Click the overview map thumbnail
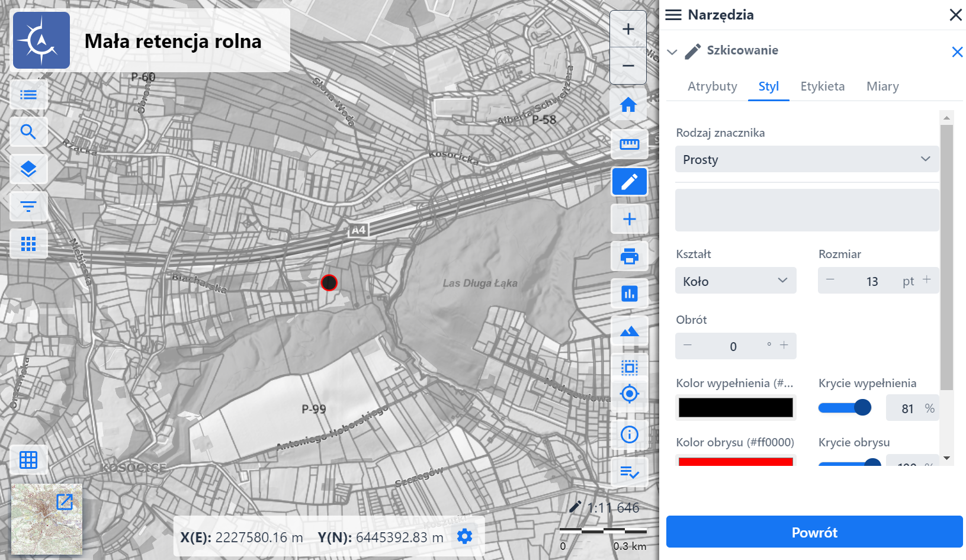Image resolution: width=966 pixels, height=560 pixels. pos(46,519)
